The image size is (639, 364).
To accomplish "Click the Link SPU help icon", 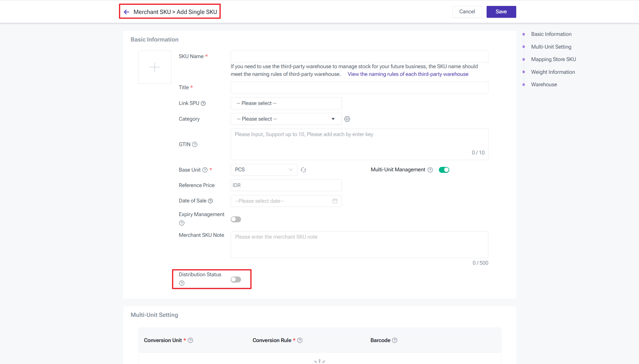I will [x=203, y=103].
